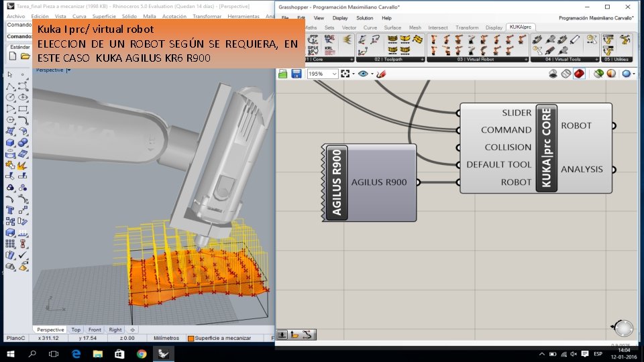Toggle the document preview settings orange sphere

coord(611,74)
